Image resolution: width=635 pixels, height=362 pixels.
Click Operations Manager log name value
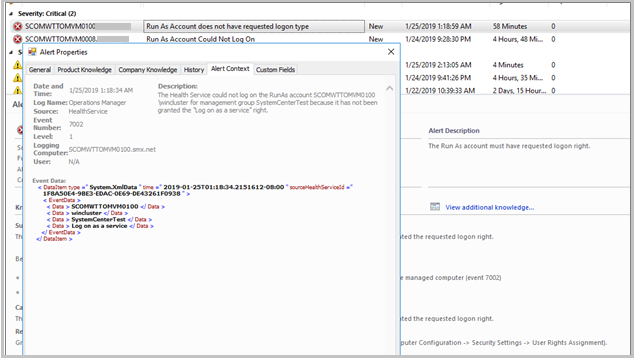point(98,102)
